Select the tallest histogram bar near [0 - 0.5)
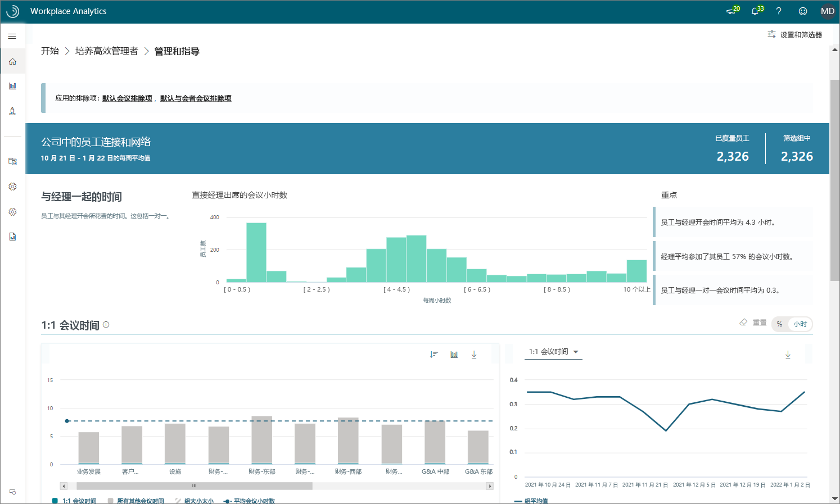The width and height of the screenshot is (840, 504). pyautogui.click(x=256, y=252)
